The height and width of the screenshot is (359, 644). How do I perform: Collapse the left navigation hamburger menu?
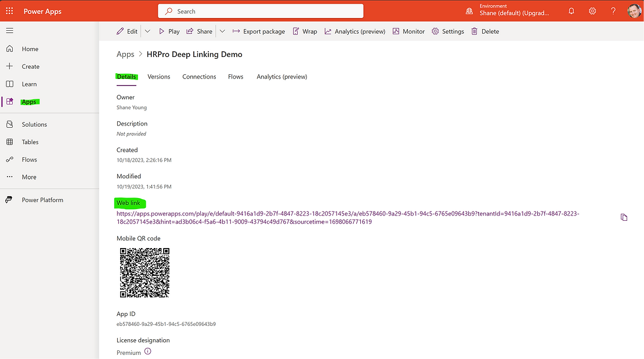point(10,31)
